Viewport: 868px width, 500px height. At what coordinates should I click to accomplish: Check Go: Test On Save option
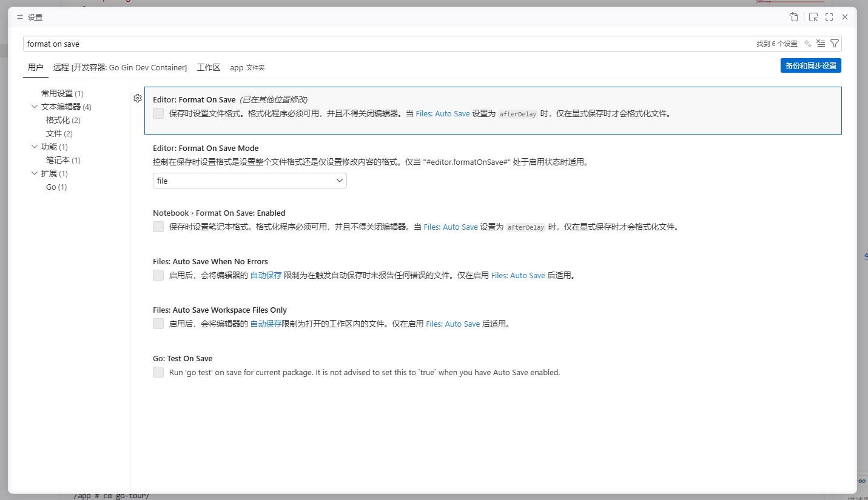click(x=158, y=372)
